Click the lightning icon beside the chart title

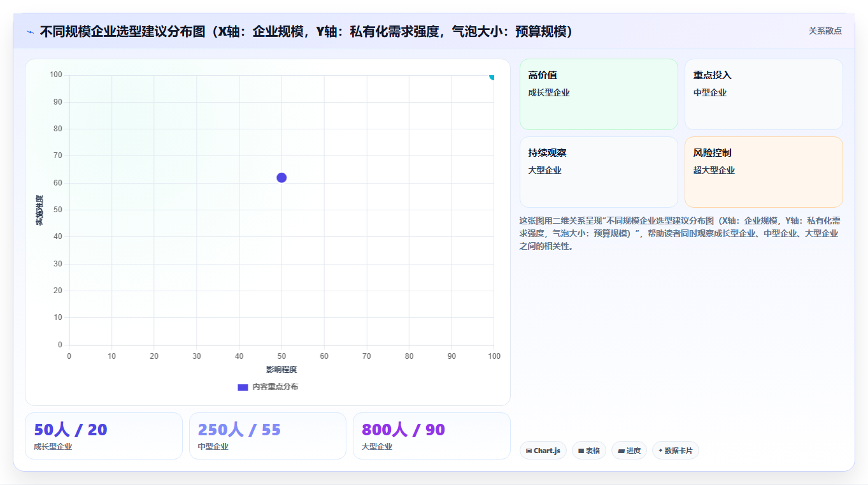31,32
